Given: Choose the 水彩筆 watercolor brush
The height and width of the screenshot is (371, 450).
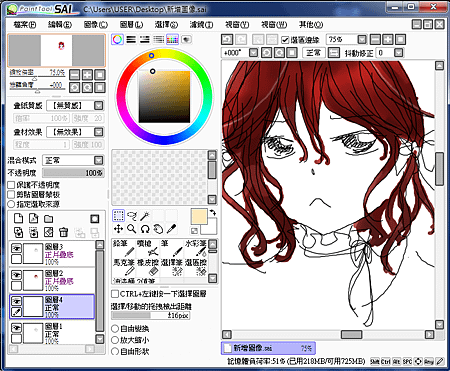Looking at the screenshot, I should pos(196,248).
